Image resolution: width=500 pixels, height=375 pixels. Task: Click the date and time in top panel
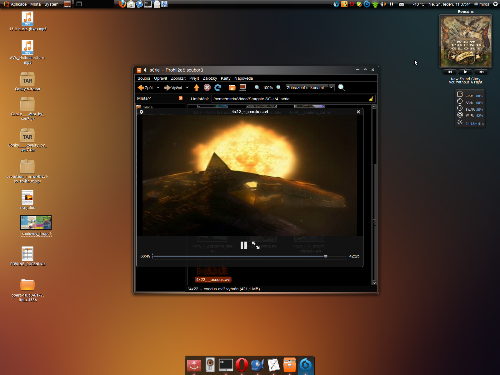pyautogui.click(x=449, y=4)
